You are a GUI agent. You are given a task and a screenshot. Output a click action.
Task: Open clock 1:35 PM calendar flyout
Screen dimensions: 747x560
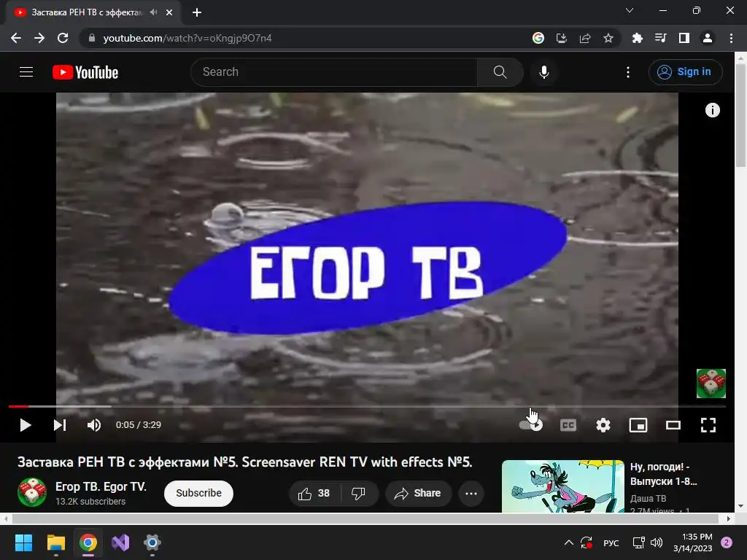(692, 542)
